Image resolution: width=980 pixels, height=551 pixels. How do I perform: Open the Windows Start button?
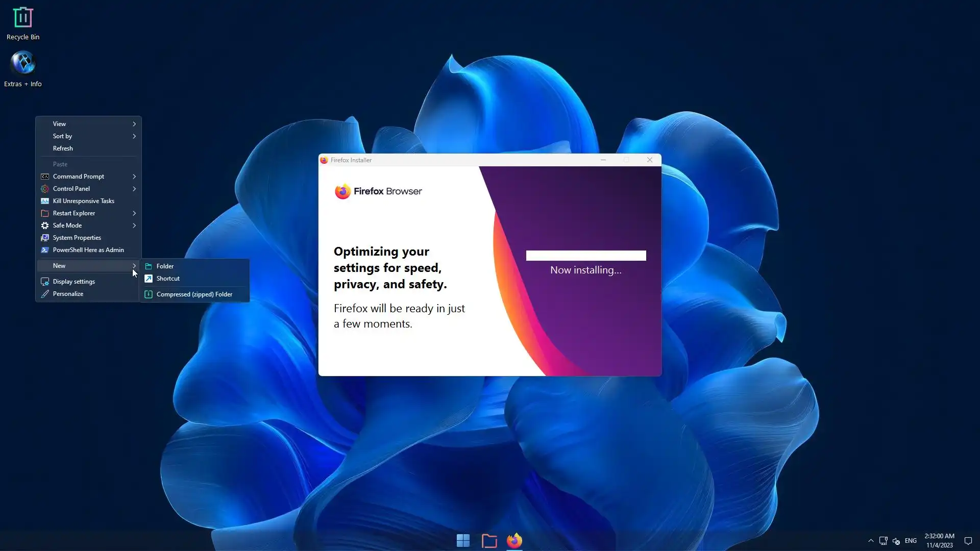coord(463,540)
